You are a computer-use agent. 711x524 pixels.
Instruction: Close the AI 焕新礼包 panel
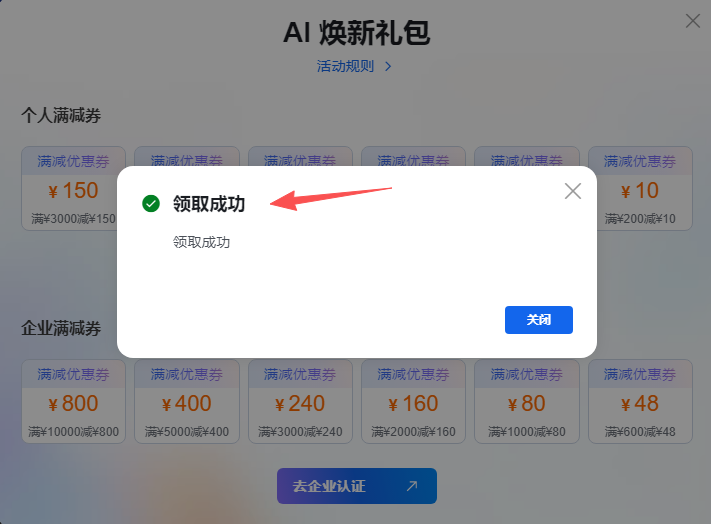[692, 21]
